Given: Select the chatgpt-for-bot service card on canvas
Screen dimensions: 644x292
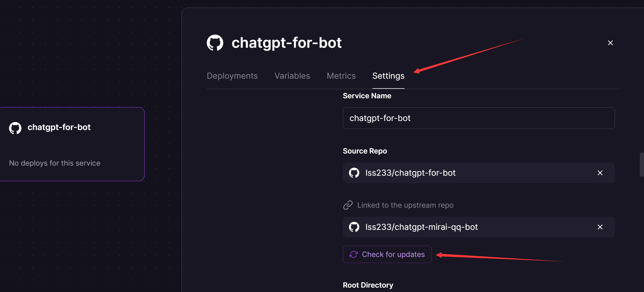Looking at the screenshot, I should pyautogui.click(x=72, y=144).
